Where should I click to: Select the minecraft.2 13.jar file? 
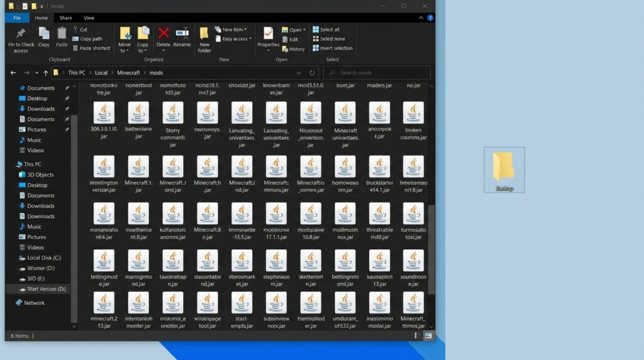[104, 310]
